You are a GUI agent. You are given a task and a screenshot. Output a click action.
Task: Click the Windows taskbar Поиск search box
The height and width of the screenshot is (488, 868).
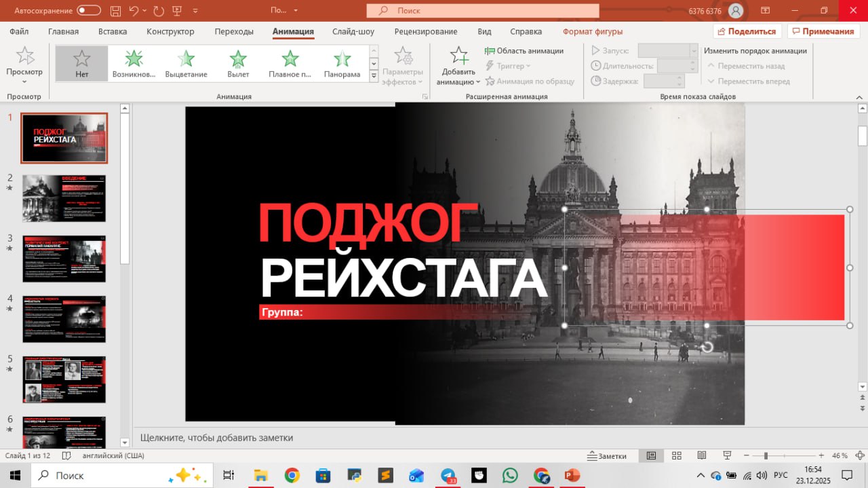tap(122, 475)
